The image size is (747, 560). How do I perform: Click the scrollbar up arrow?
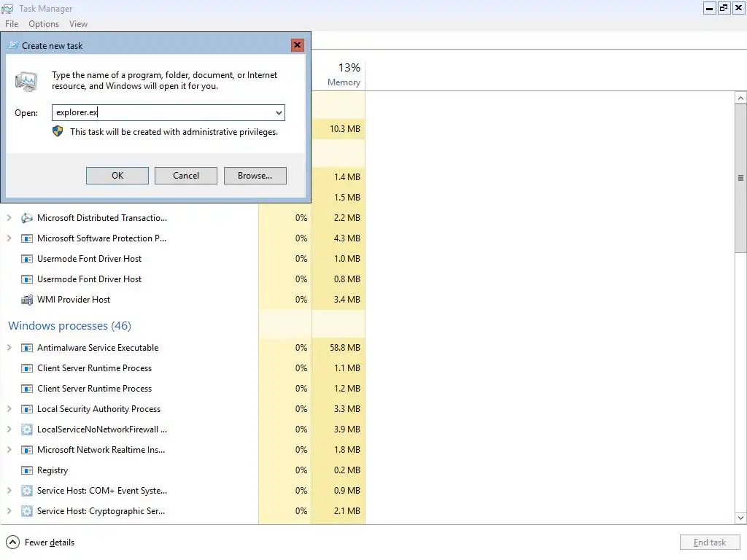740,98
